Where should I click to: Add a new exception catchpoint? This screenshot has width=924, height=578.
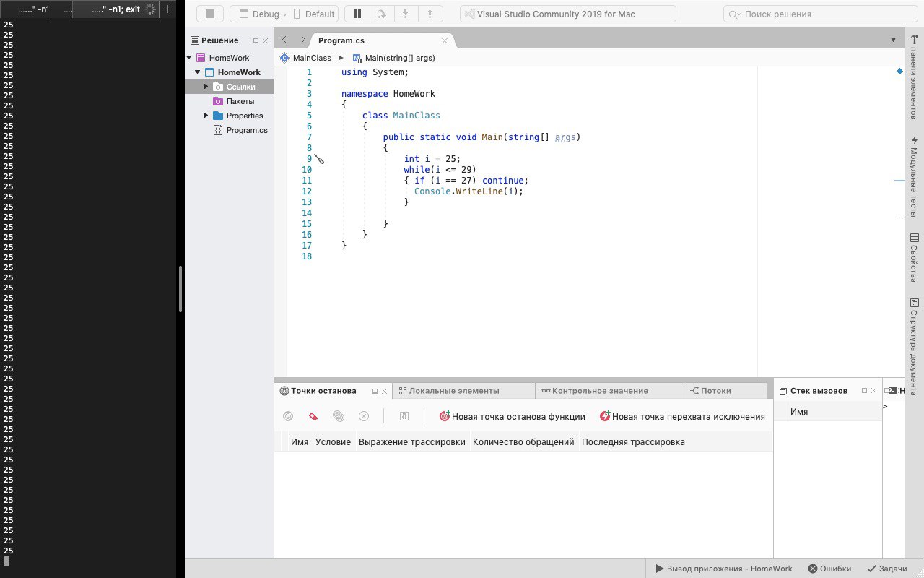(682, 416)
